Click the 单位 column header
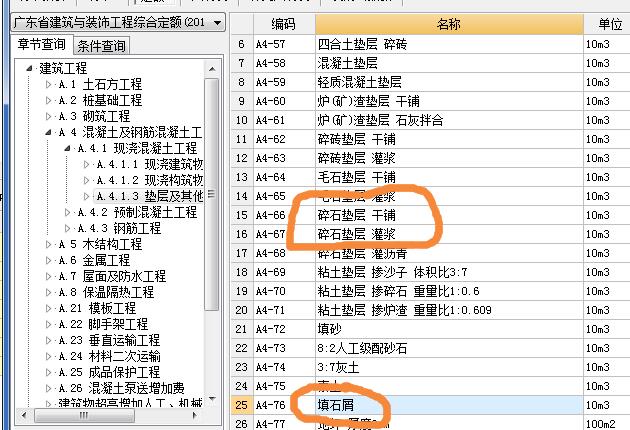Image resolution: width=630 pixels, height=430 pixels. coord(608,24)
